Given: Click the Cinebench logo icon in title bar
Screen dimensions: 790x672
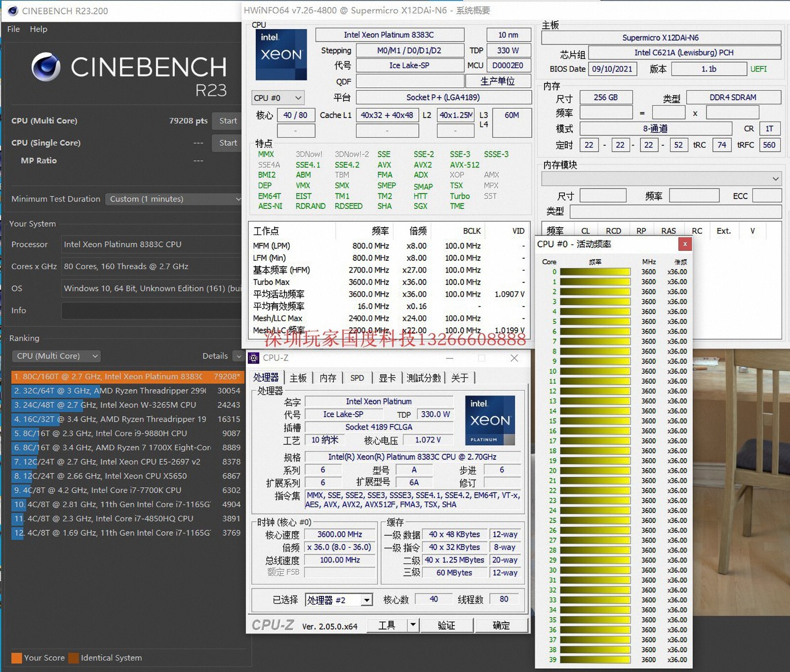Looking at the screenshot, I should point(13,11).
